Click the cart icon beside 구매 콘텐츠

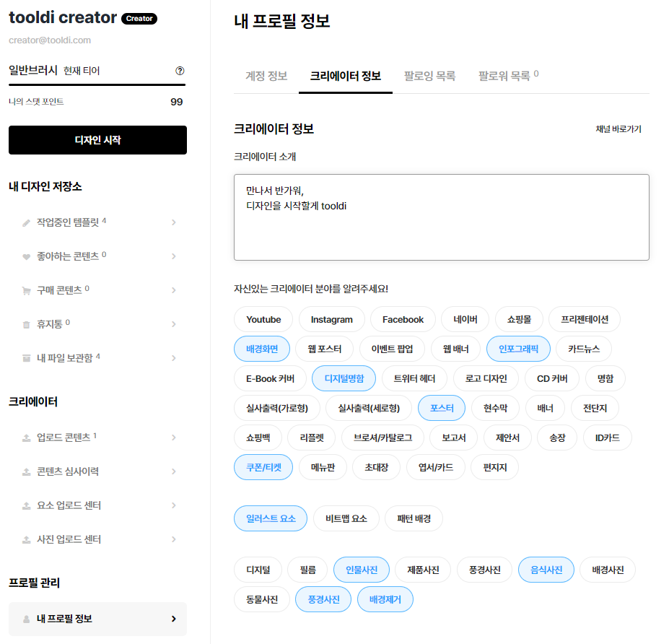27,290
